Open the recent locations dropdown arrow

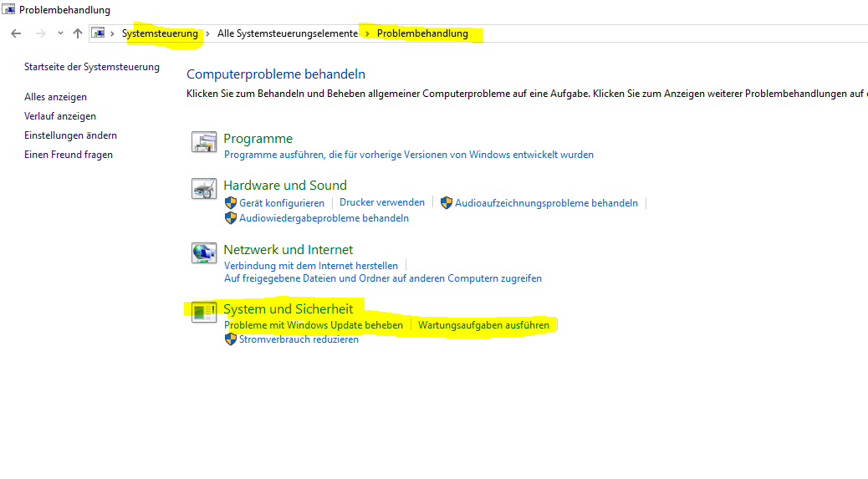[60, 33]
